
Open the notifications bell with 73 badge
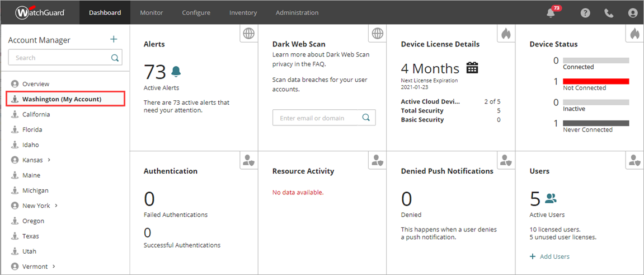(551, 13)
